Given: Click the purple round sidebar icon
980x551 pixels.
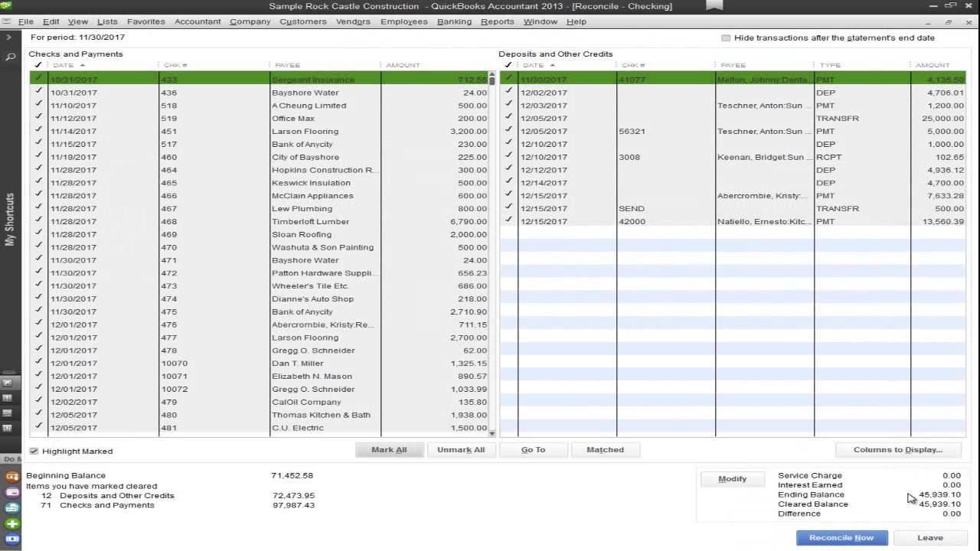Looking at the screenshot, I should click(x=12, y=492).
